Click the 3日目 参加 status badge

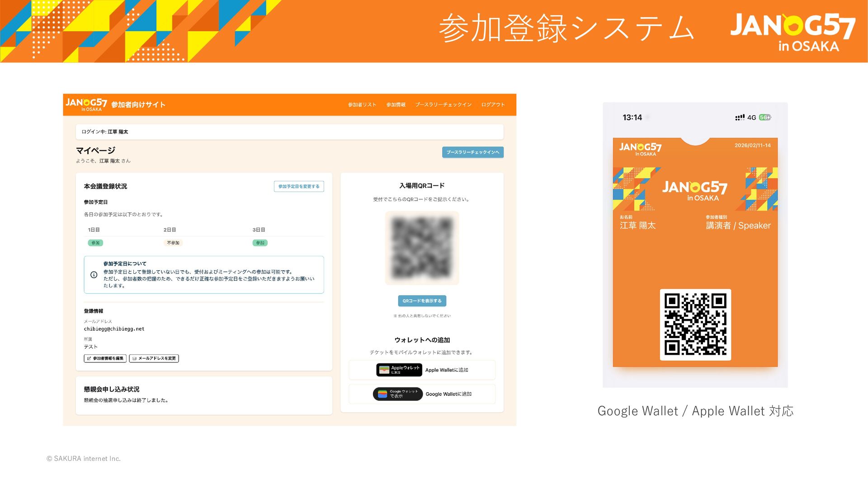click(x=260, y=243)
